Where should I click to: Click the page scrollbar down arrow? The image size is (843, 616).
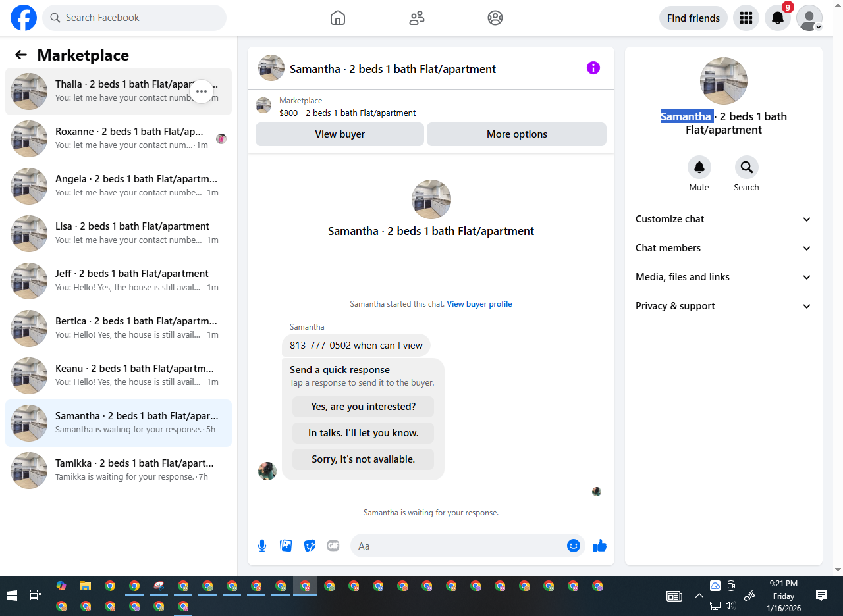click(x=838, y=570)
